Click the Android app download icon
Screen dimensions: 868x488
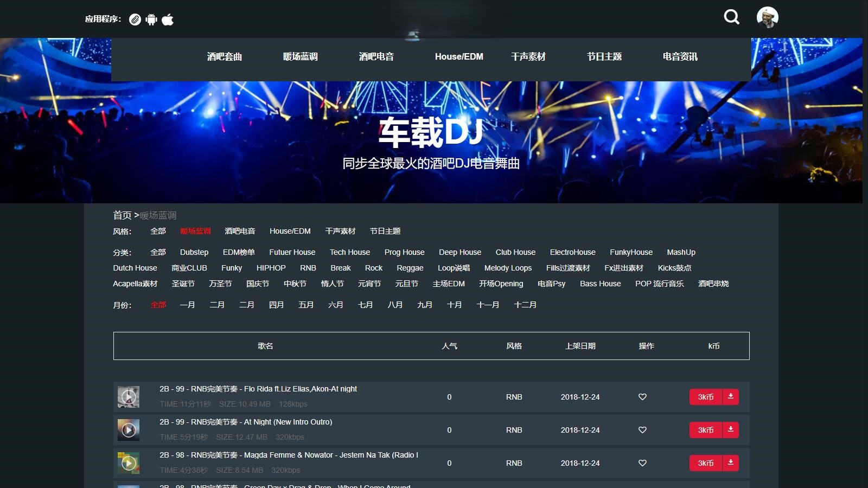click(151, 20)
